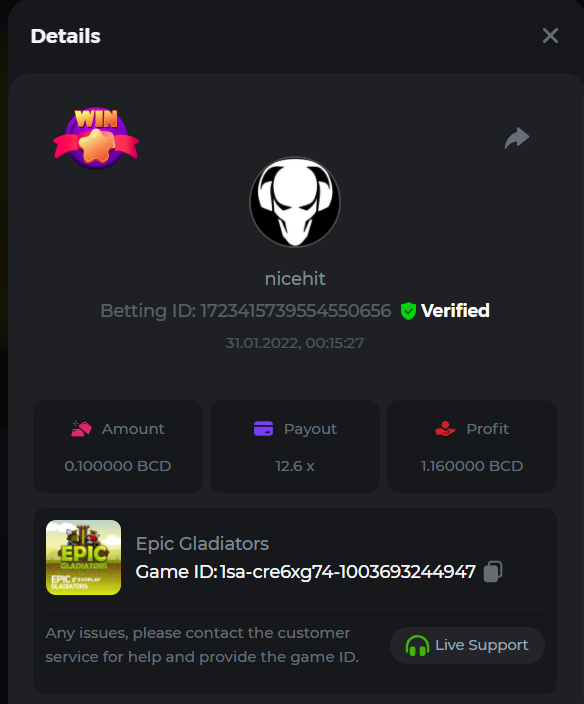Open the Epic Gladiators game thumbnail
The image size is (584, 704).
(x=83, y=557)
